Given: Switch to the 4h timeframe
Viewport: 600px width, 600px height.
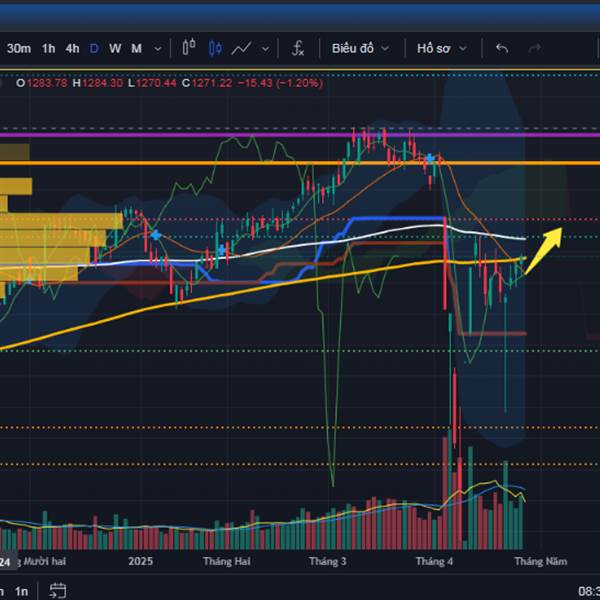Looking at the screenshot, I should (72, 49).
